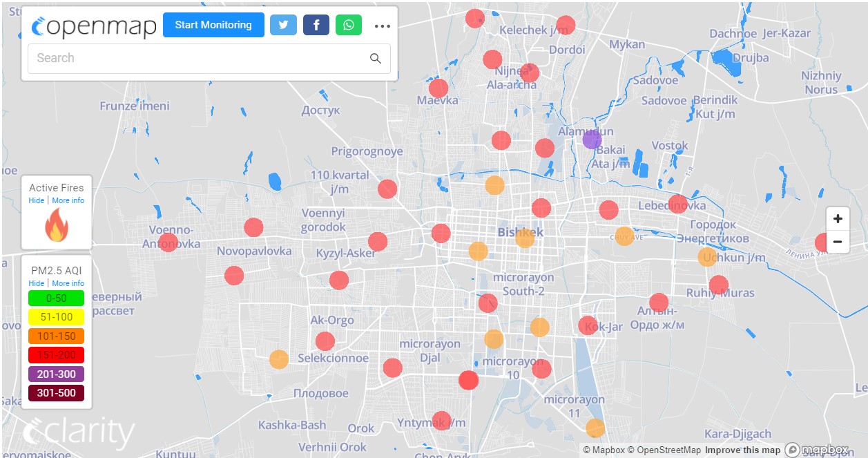Share the map on Facebook
868x458 pixels.
click(x=316, y=25)
